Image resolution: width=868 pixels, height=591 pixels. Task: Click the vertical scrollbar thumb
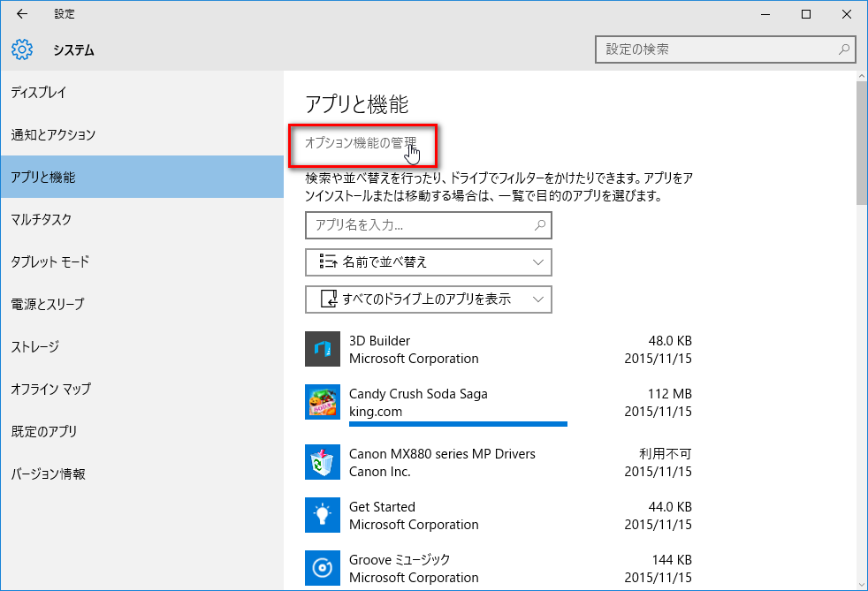pos(862,143)
